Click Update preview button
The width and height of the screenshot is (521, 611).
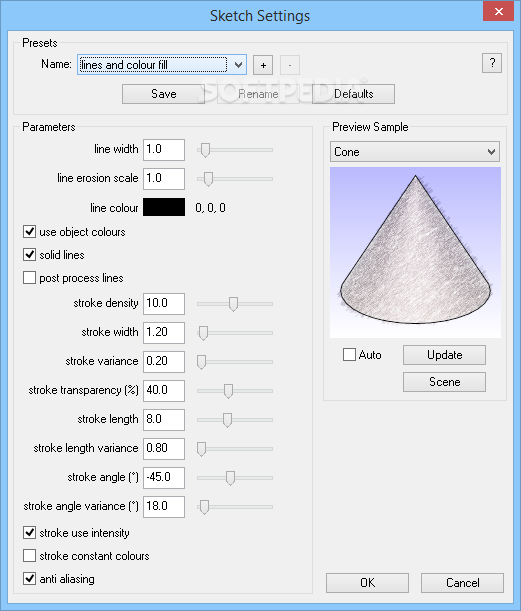point(444,355)
